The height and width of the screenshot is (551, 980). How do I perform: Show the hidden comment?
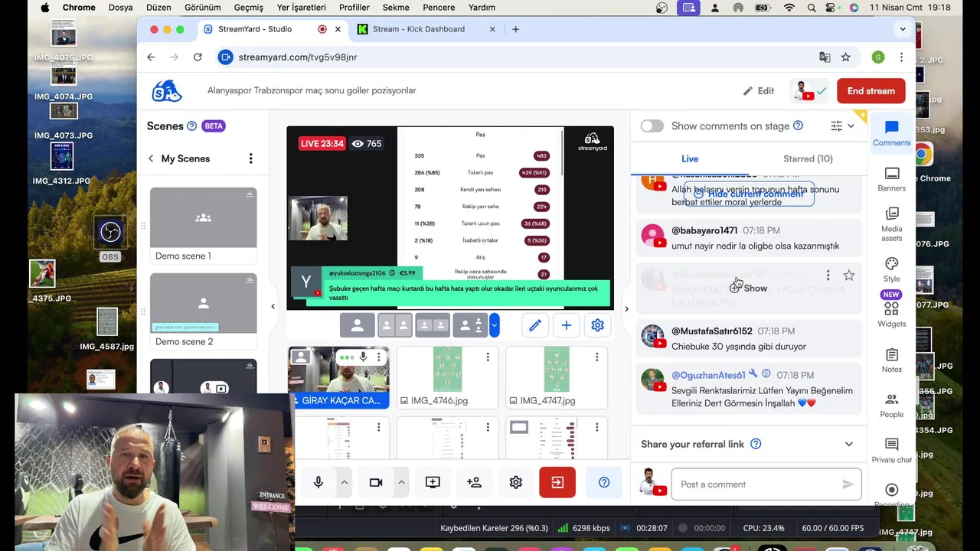pos(748,288)
